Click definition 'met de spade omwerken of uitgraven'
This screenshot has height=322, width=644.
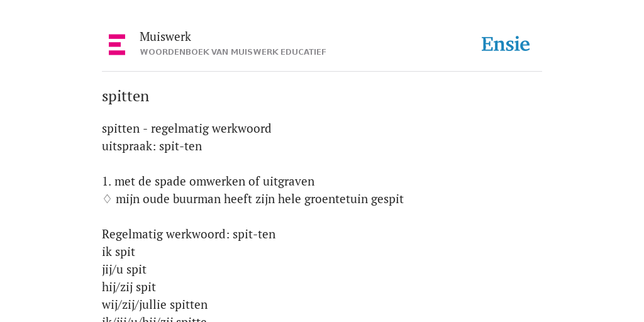[x=214, y=182]
